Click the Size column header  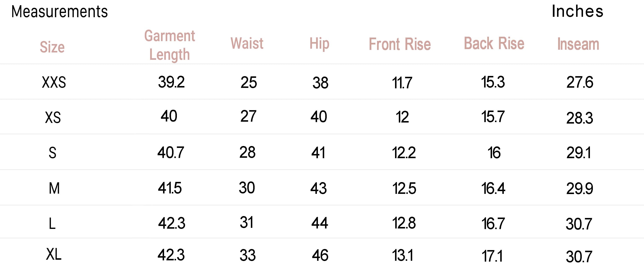point(52,47)
